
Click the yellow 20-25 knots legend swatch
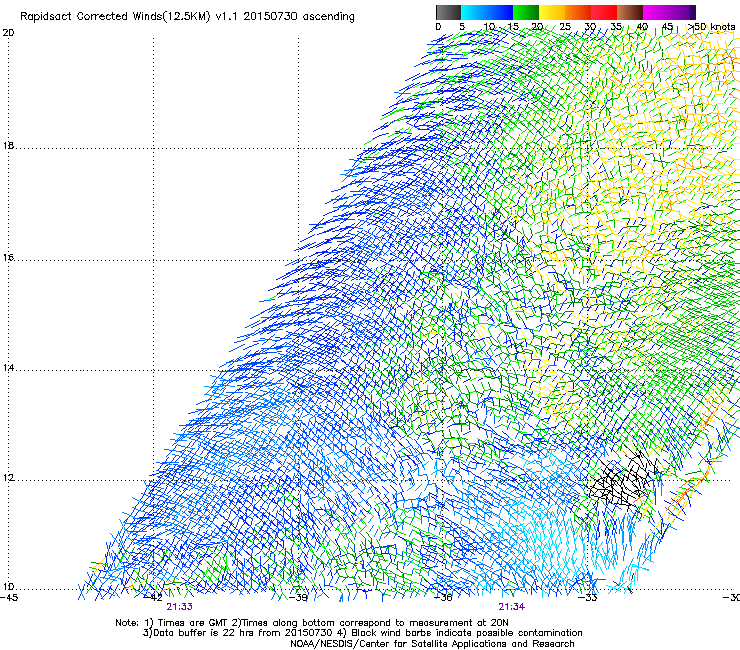coord(552,13)
